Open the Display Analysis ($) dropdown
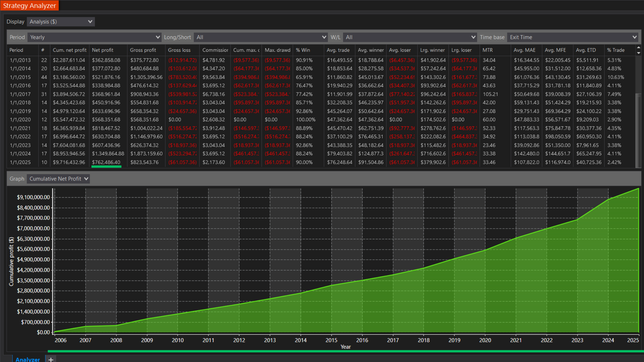The width and height of the screenshot is (644, 362). point(61,22)
